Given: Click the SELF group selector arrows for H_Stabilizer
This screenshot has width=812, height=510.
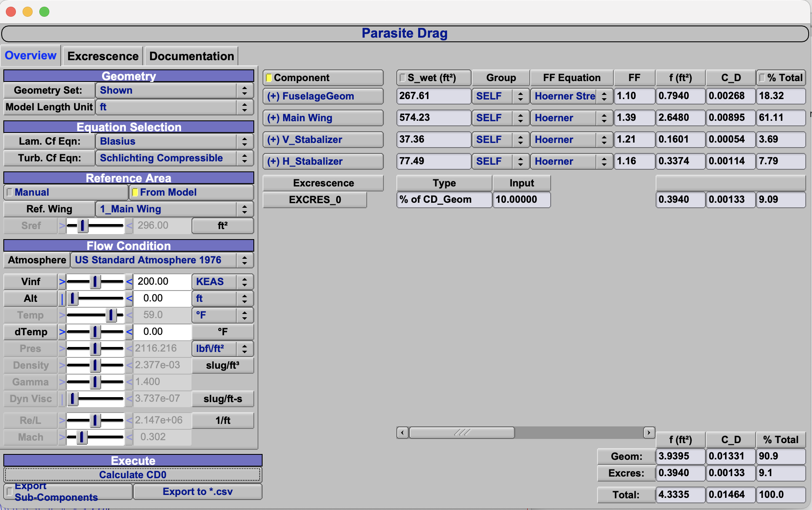Looking at the screenshot, I should tap(521, 161).
